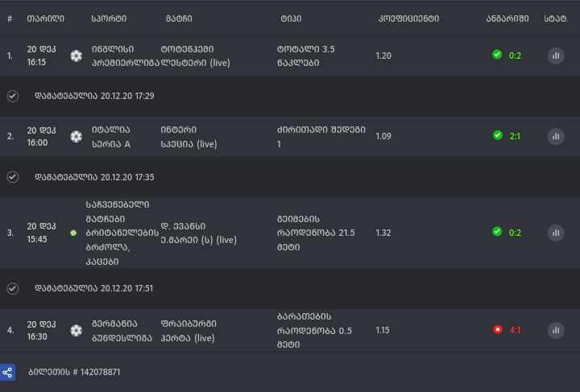Click the ანგარიში column header
This screenshot has width=580, height=392.
(507, 18)
